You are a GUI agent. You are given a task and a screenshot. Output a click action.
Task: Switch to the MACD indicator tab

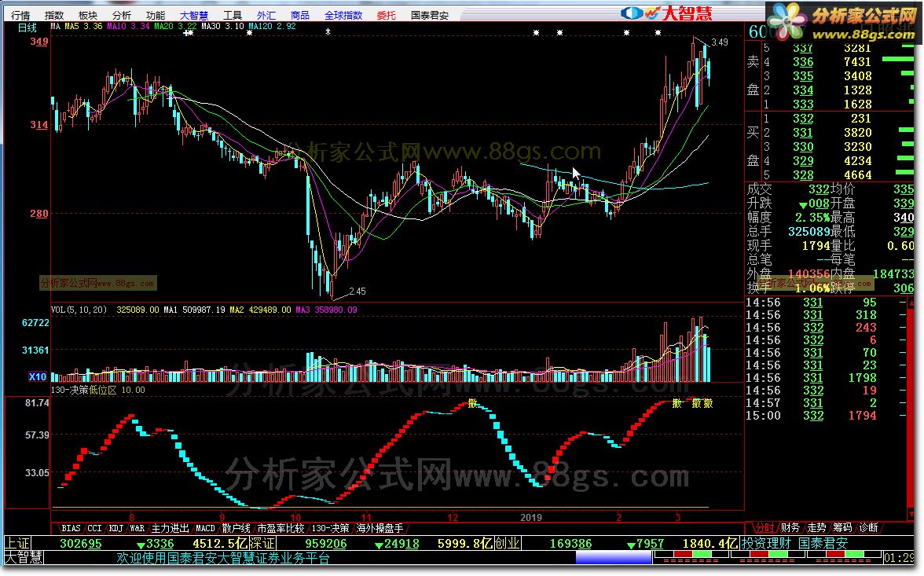tap(205, 528)
